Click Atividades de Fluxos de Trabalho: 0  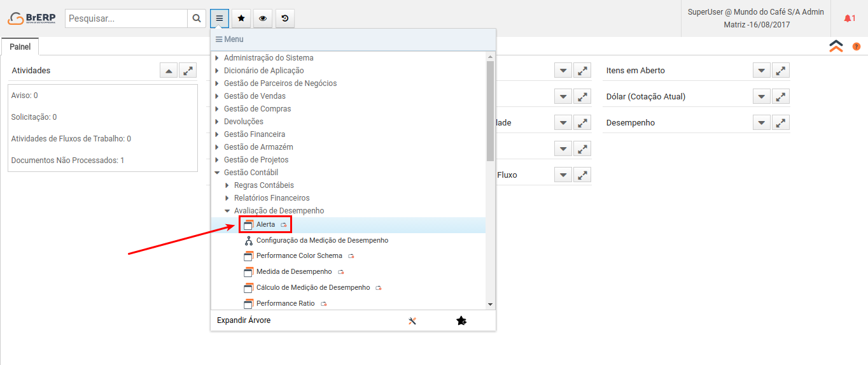(71, 139)
